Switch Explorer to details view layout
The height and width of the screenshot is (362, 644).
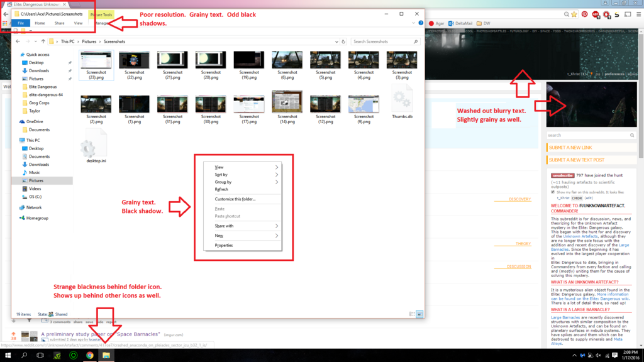point(412,314)
